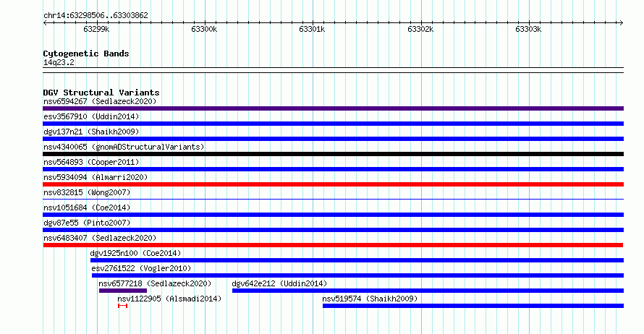The image size is (644, 334).
Task: Click the blue bar below dgv137n21
Action: 333,139
